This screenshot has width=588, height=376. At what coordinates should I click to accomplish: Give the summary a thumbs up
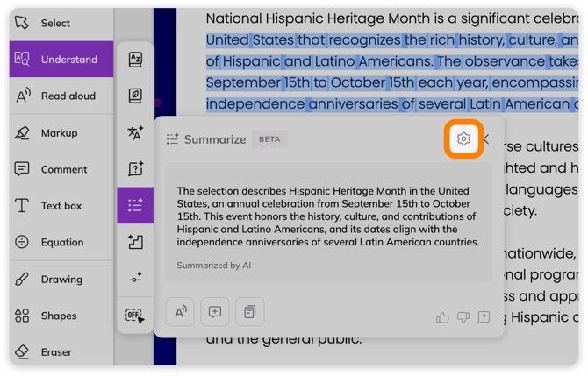442,317
